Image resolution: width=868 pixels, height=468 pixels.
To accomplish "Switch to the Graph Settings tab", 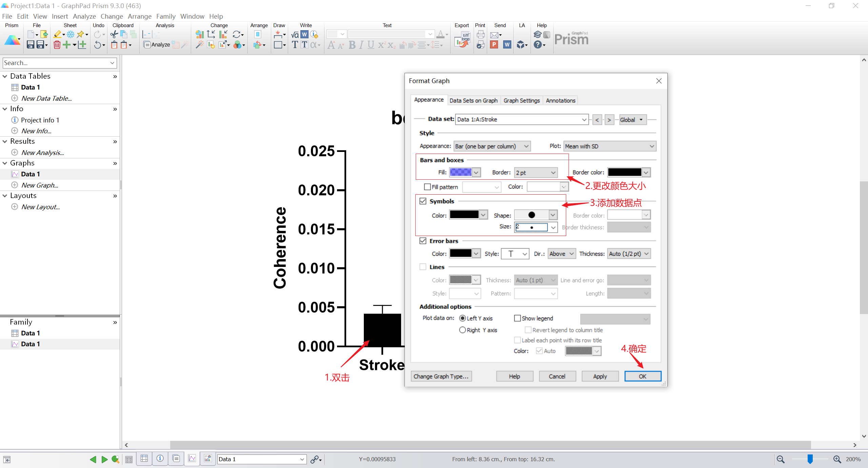I will tap(521, 100).
